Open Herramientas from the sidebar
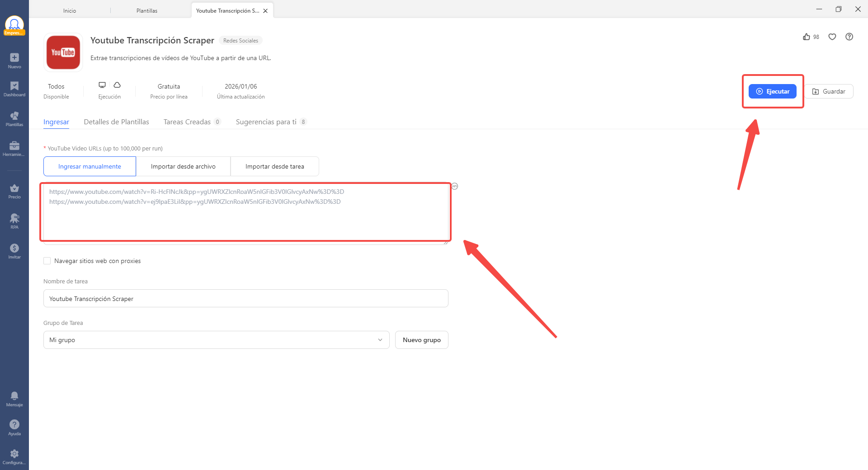 coord(14,148)
